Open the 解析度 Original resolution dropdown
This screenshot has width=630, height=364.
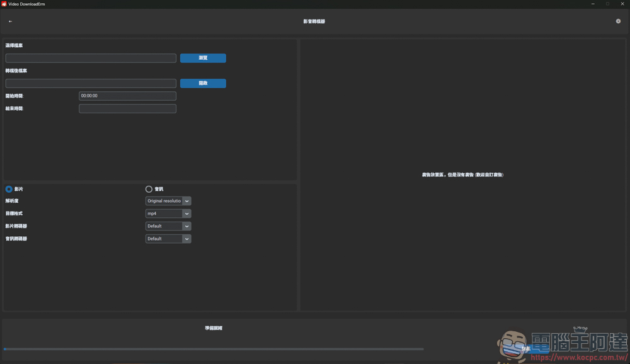[x=168, y=201]
